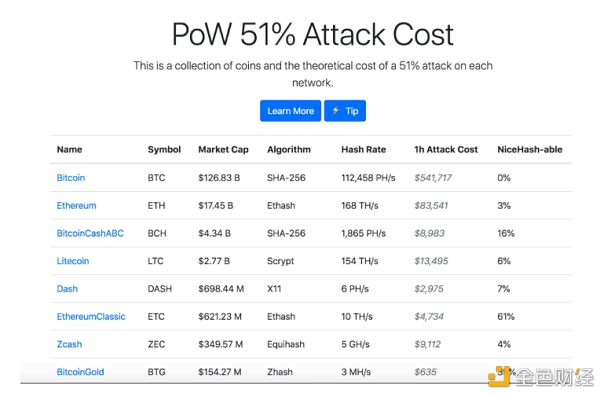This screenshot has width=600, height=393.
Task: Open the Zcash link
Action: (x=69, y=344)
